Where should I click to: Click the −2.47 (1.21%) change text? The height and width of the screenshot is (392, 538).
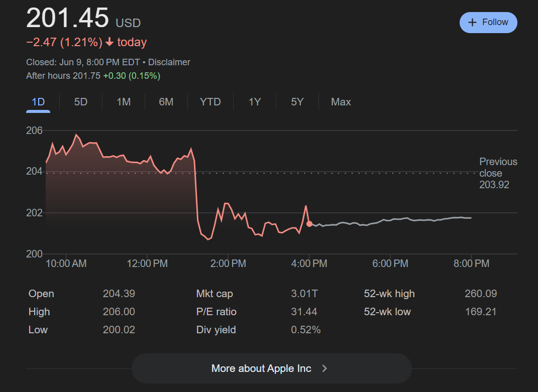[64, 42]
